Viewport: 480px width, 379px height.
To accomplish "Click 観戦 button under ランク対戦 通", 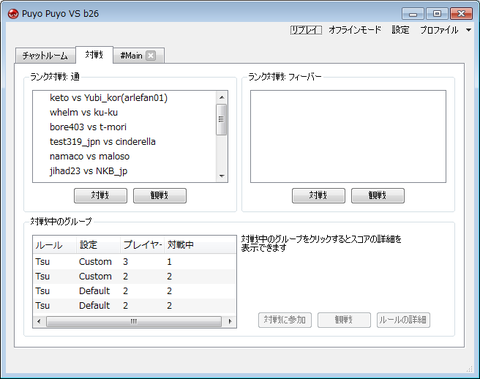I will pyautogui.click(x=160, y=196).
